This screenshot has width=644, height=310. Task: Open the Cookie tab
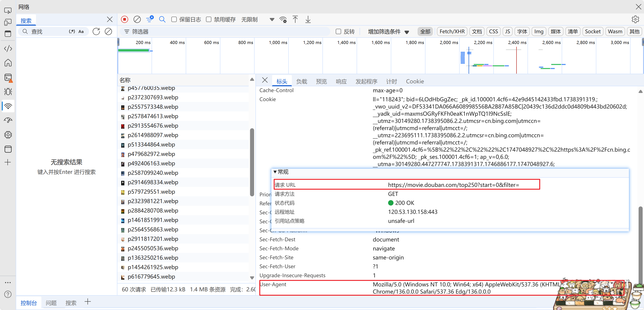[415, 82]
